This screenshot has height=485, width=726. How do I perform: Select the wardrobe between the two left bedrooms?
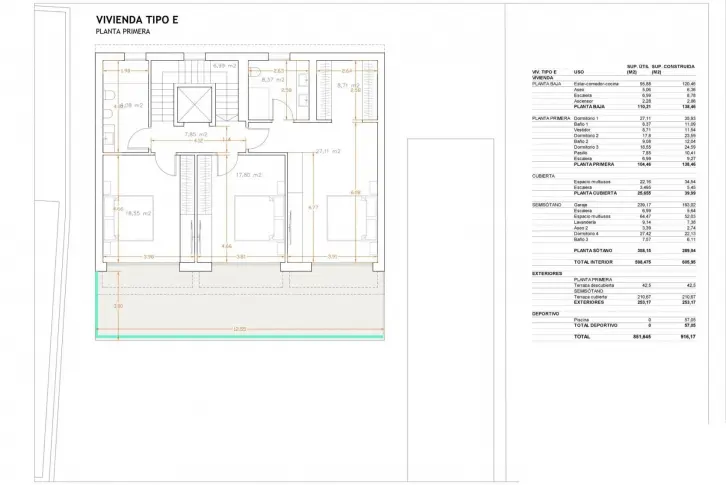[x=187, y=198]
